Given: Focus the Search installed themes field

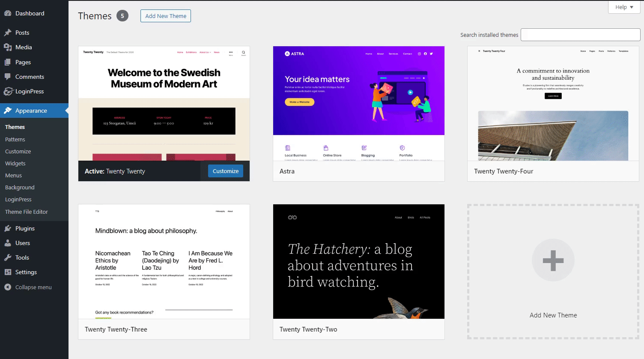Looking at the screenshot, I should point(580,35).
